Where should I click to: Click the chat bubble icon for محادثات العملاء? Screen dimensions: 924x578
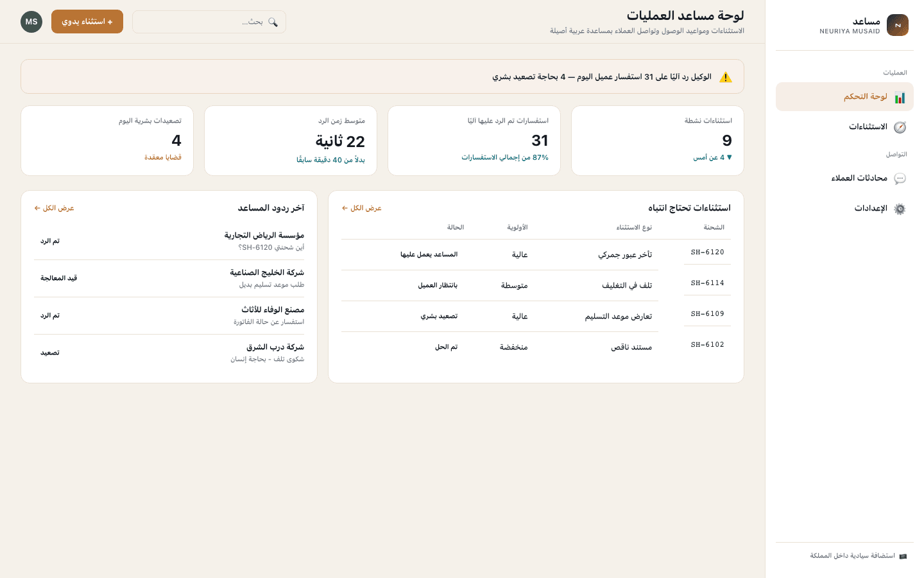coord(900,179)
